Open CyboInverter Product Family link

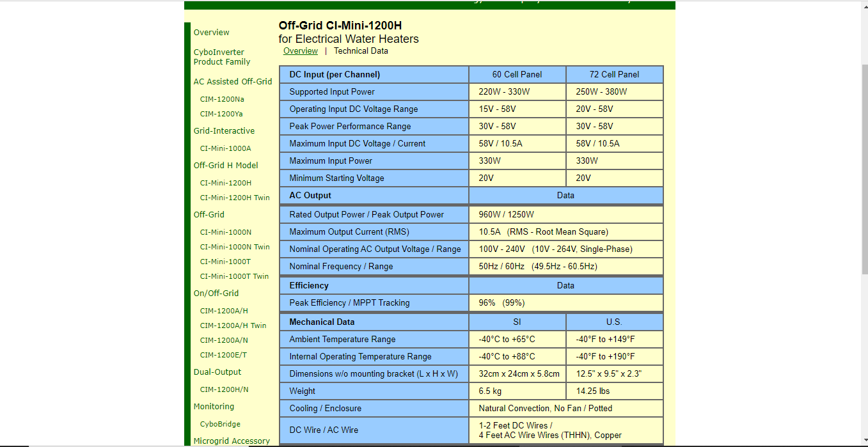222,57
